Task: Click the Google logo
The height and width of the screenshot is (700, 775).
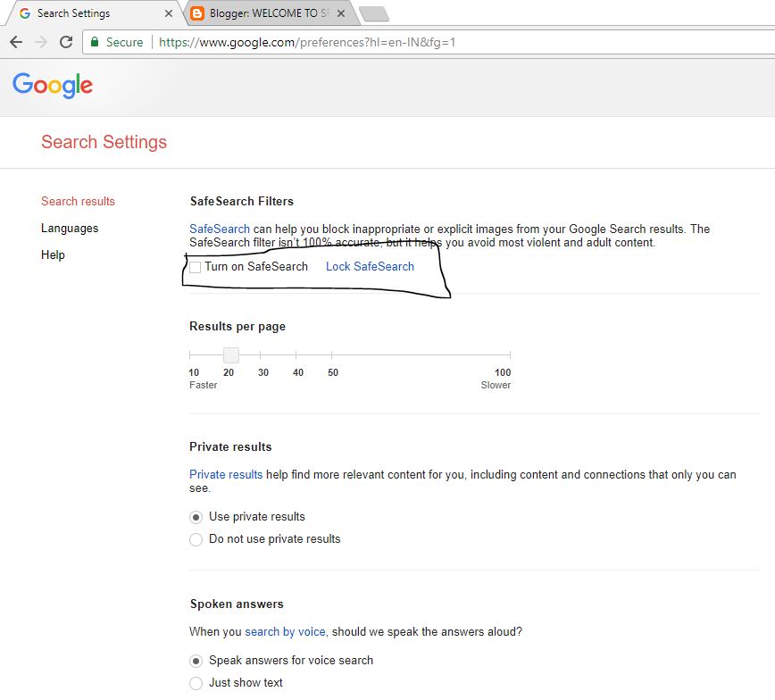Action: 53,86
